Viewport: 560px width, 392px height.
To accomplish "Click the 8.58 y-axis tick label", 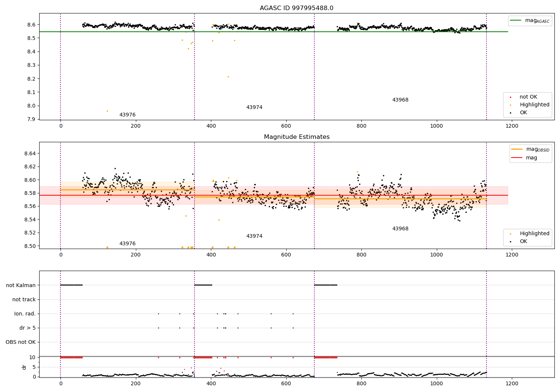I will point(30,193).
